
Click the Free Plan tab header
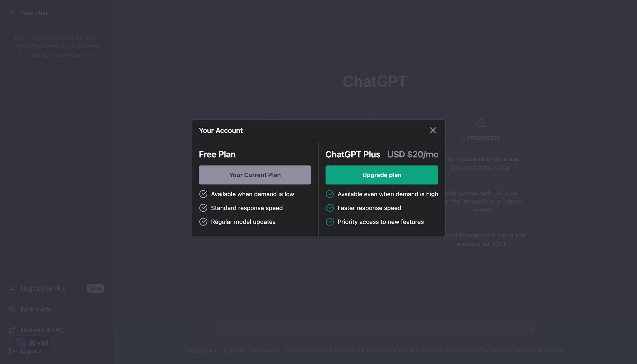coord(217,154)
